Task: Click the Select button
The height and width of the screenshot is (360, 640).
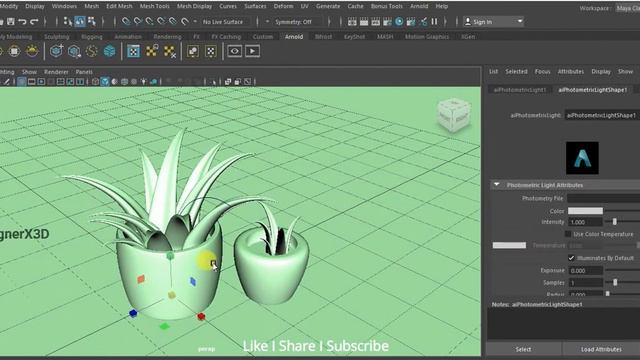Action: (523, 349)
